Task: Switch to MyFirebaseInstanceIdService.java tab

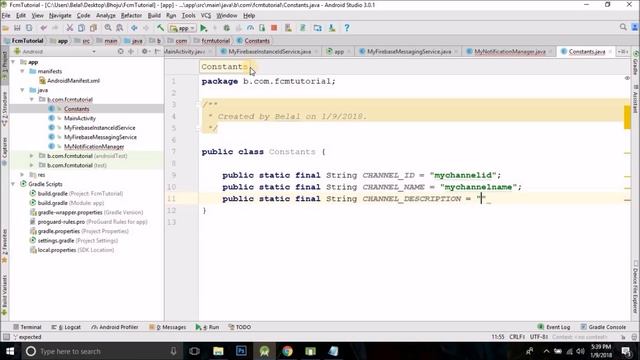Action: coord(269,51)
